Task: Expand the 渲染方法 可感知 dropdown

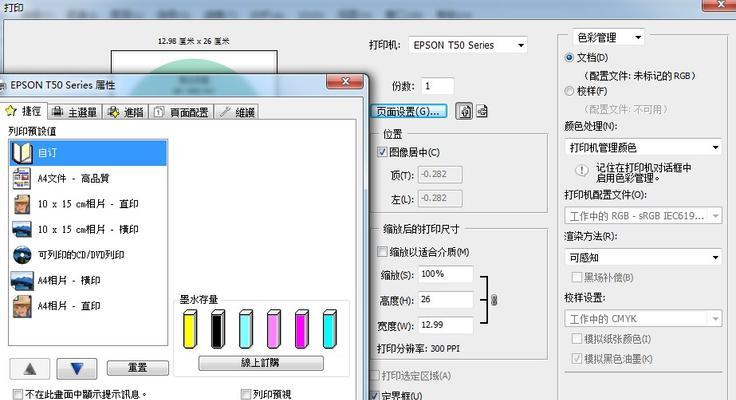Action: click(x=643, y=258)
